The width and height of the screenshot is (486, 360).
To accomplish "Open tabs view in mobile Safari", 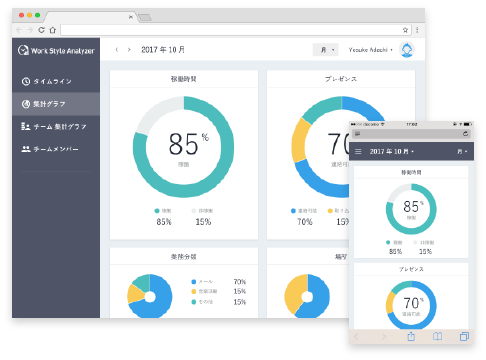I will click(464, 336).
